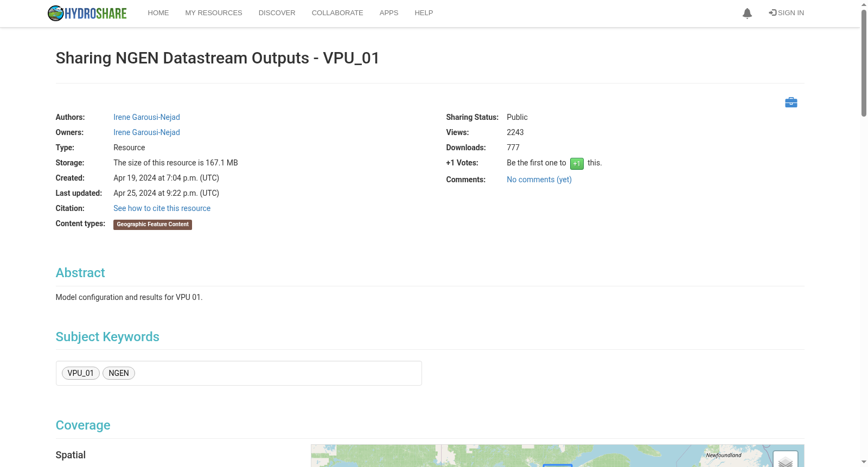The height and width of the screenshot is (467, 868).
Task: Select the VPU_01 keyword tag
Action: 81,373
